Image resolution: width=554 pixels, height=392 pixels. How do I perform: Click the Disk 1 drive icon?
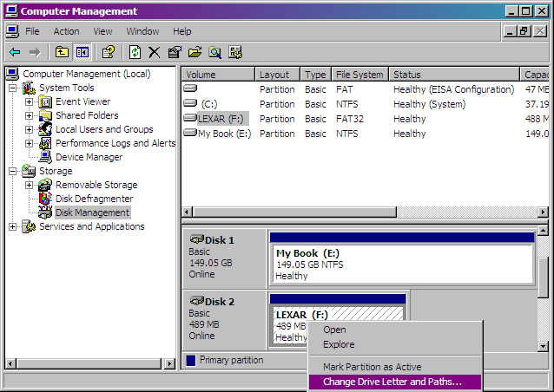[197, 239]
